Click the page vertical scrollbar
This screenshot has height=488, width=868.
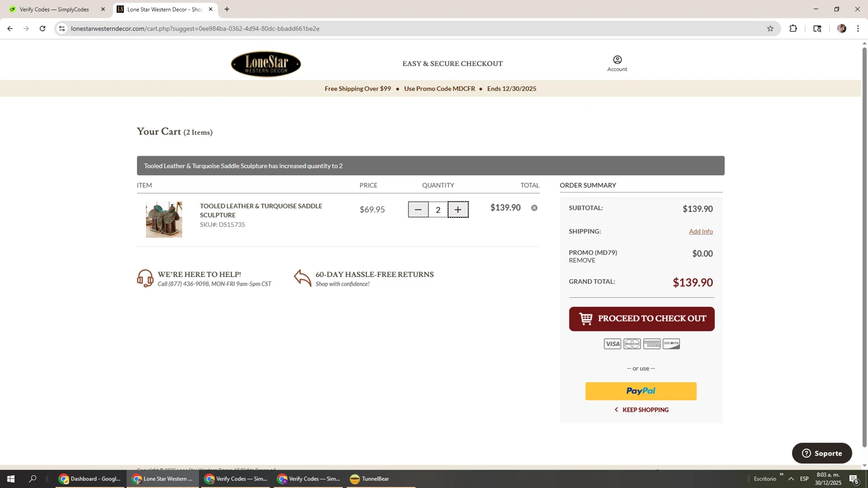[x=865, y=247]
